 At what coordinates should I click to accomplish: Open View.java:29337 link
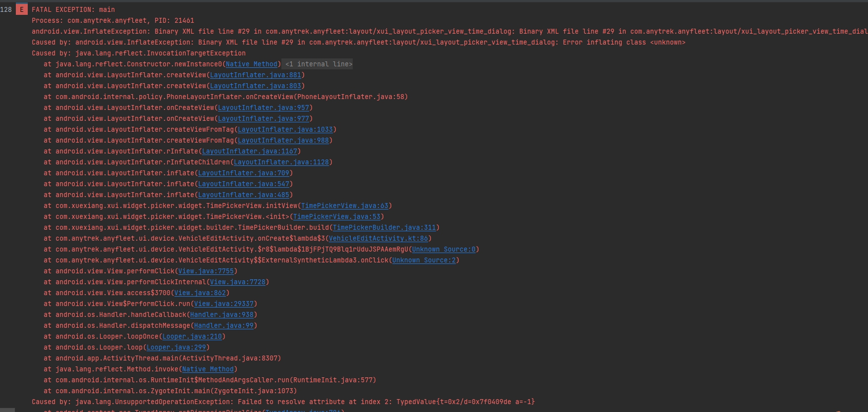[x=224, y=304]
